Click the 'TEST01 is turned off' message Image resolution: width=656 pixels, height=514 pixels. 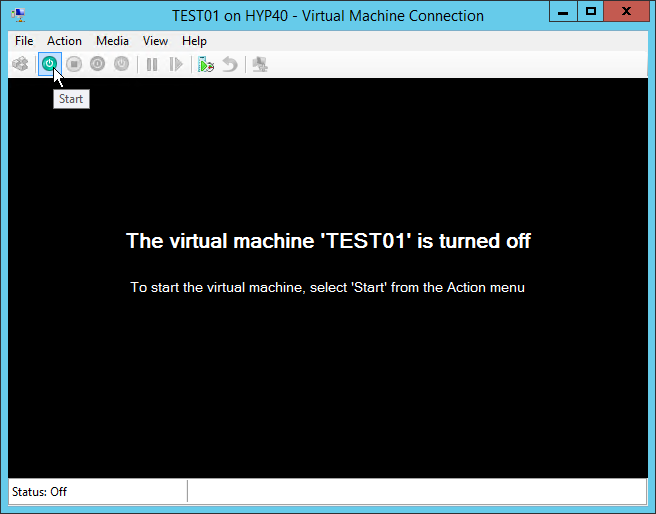tap(328, 241)
